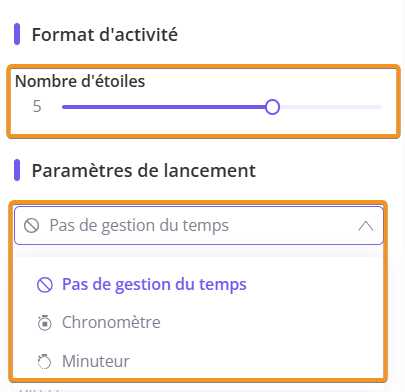Click the stopwatch icon next to Chronomètre
The width and height of the screenshot is (405, 392).
(44, 323)
